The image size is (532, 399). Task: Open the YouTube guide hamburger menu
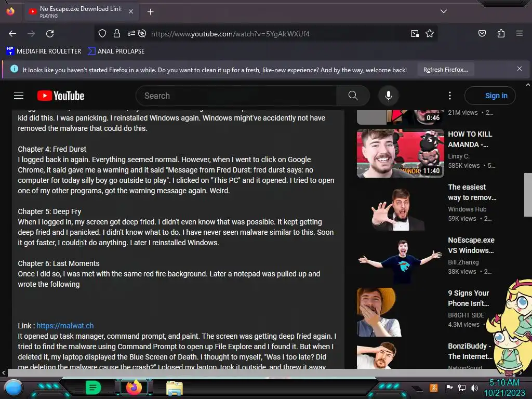(19, 96)
